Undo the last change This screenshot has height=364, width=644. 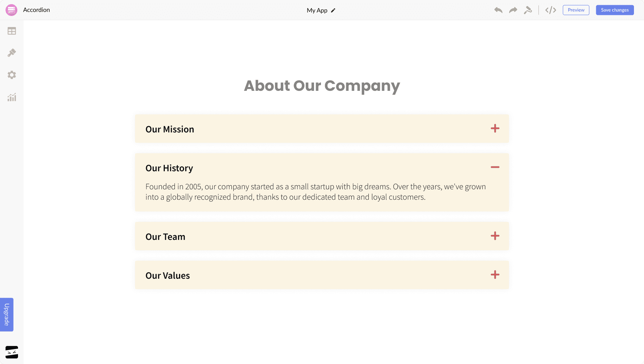click(x=498, y=10)
